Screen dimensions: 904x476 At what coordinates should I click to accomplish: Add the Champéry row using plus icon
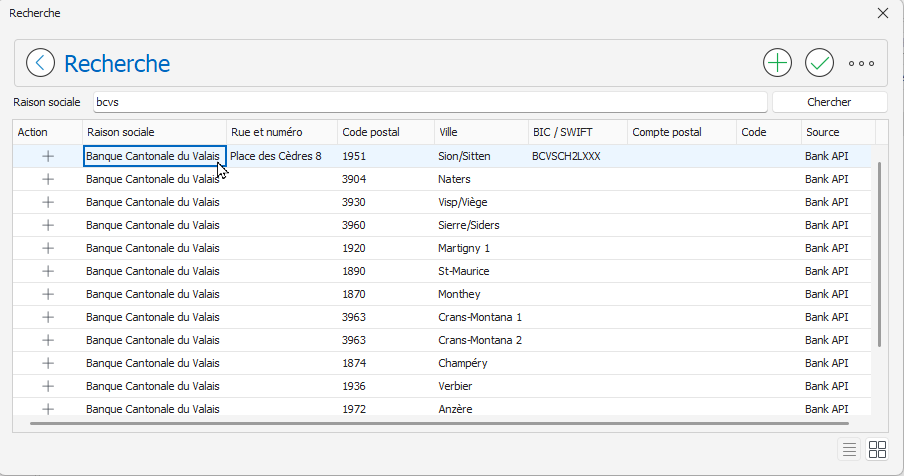tap(48, 364)
